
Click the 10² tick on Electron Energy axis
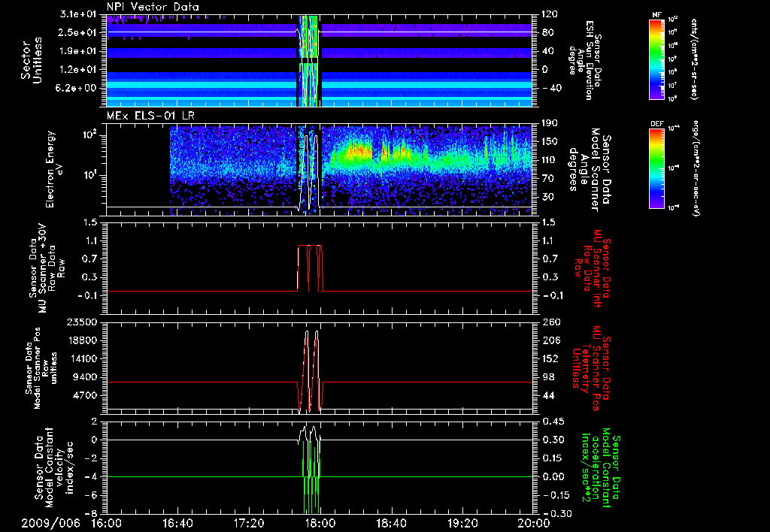click(89, 135)
